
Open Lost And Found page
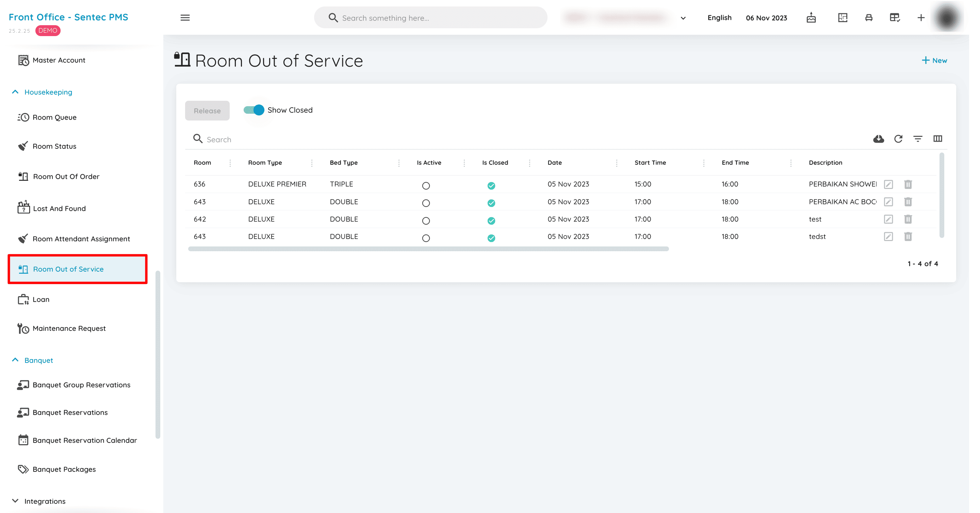pyautogui.click(x=52, y=208)
